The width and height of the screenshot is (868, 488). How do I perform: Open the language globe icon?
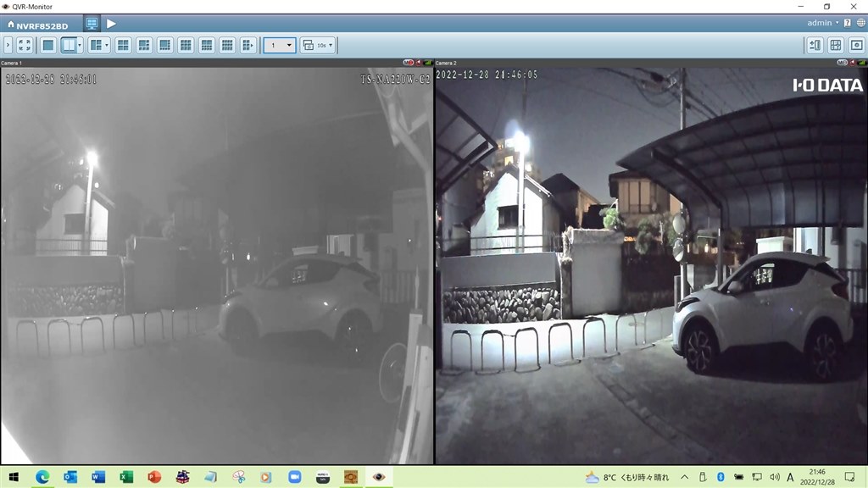click(861, 23)
